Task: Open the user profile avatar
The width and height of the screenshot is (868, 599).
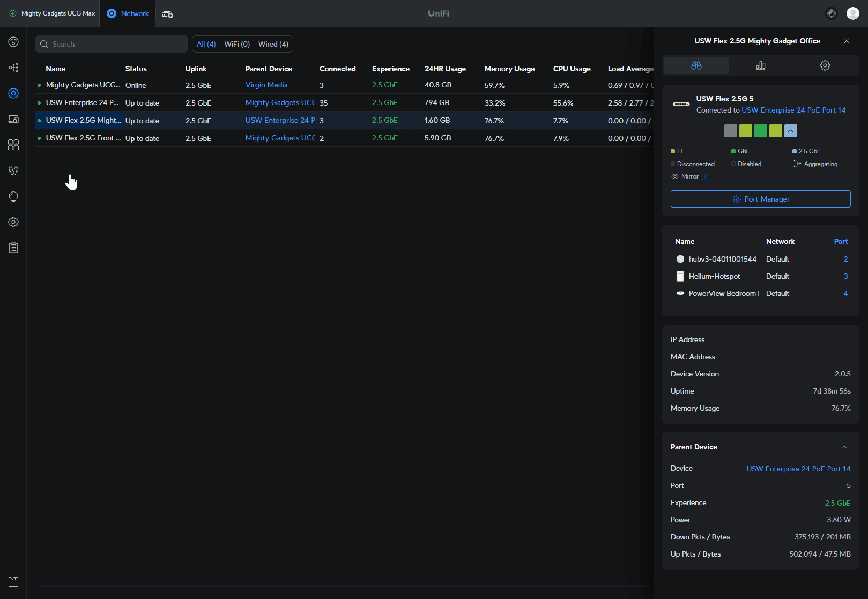Action: click(x=852, y=13)
